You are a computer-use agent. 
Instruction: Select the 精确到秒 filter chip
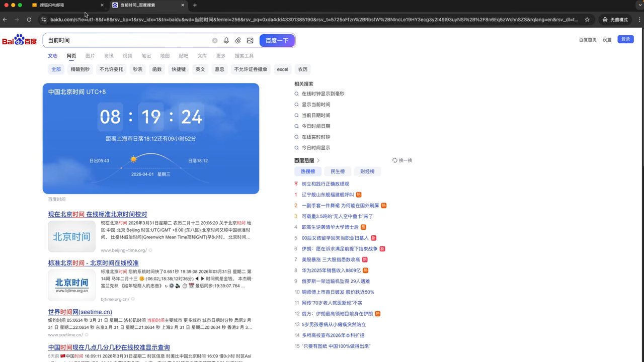click(80, 69)
